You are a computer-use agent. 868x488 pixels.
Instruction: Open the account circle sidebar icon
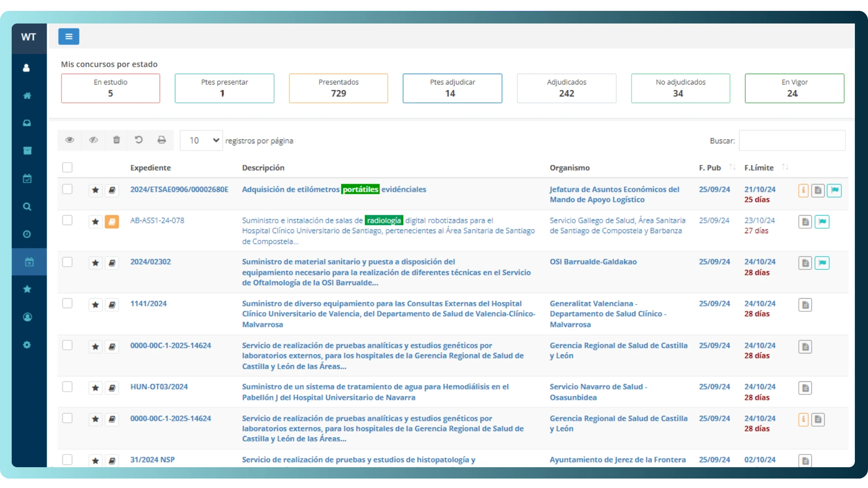pyautogui.click(x=27, y=317)
